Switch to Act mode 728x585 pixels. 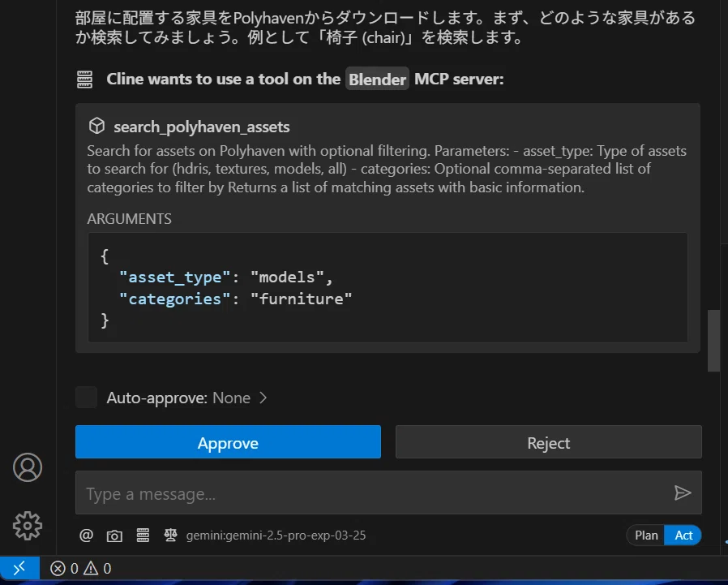pos(683,536)
